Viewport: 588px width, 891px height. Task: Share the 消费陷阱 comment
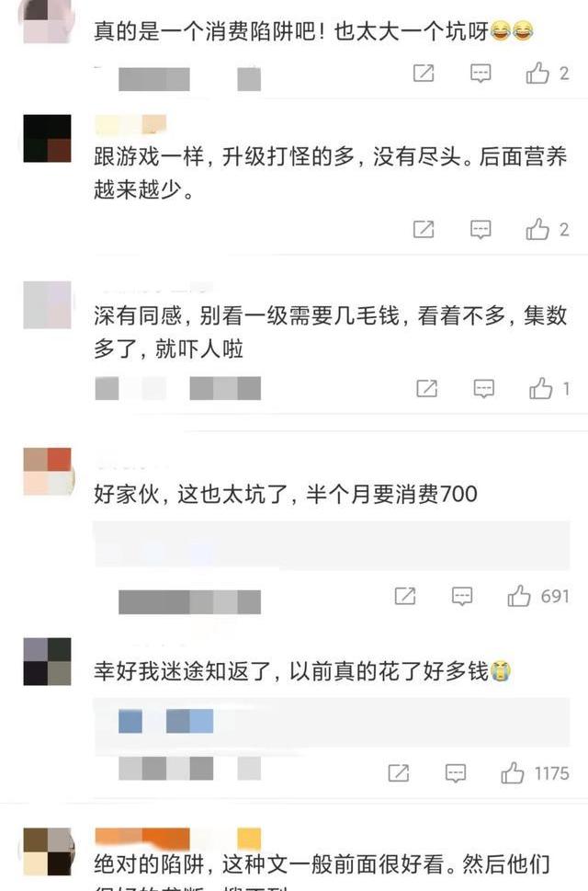424,74
